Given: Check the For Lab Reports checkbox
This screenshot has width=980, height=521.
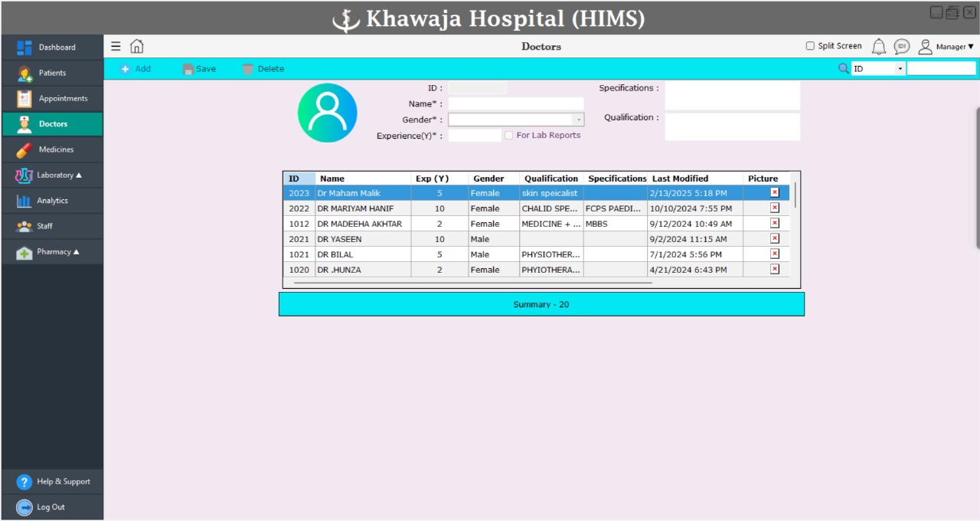Looking at the screenshot, I should [x=508, y=136].
